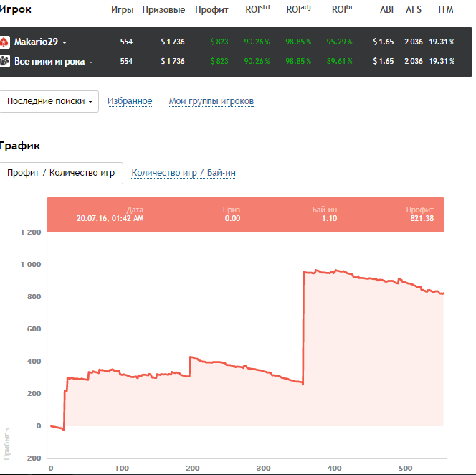Select the Профит / Количество игр tab
Screen dimensions: 476x475
tap(62, 173)
